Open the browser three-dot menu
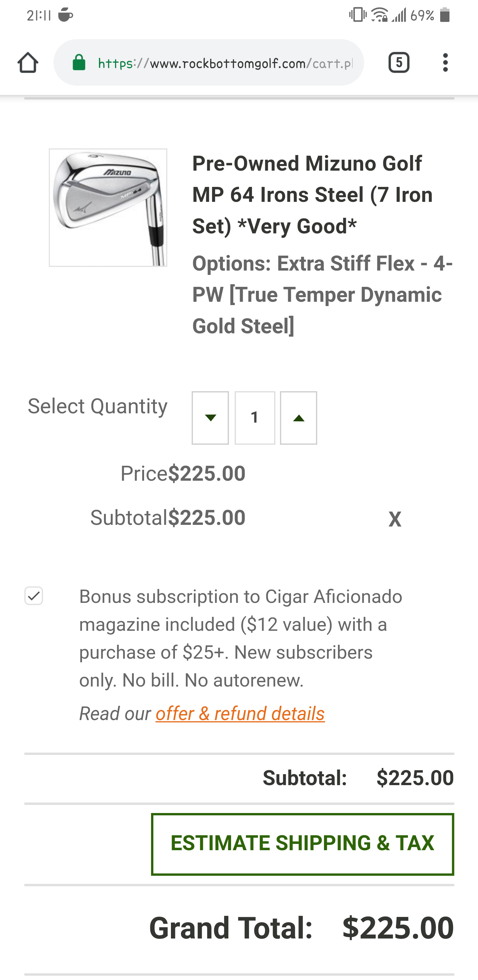The image size is (478, 980). [x=445, y=62]
